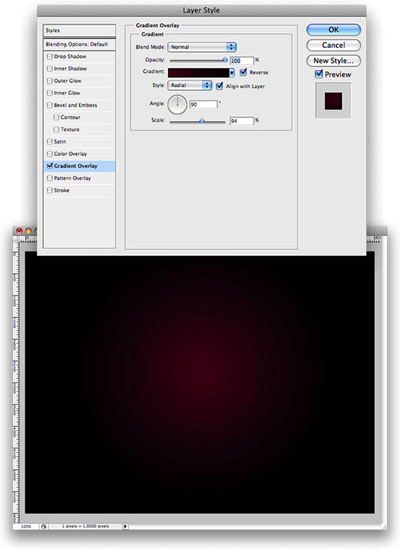Click the yellow minimize button of document window

coord(28,230)
